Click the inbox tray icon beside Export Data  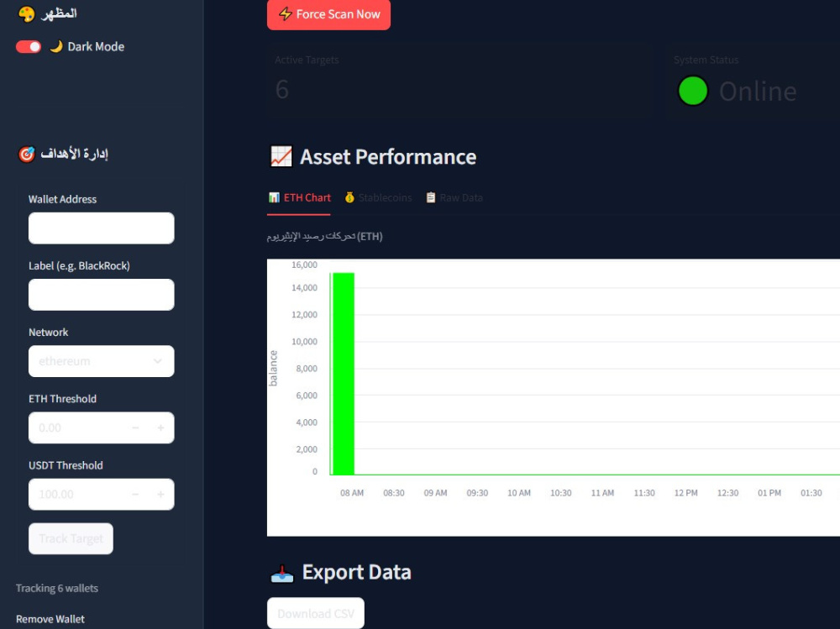281,573
